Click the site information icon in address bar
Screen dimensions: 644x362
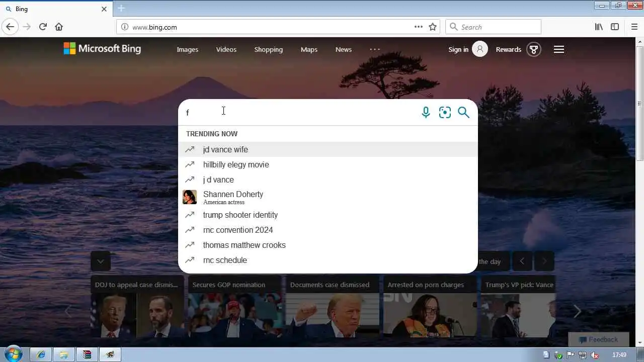124,27
